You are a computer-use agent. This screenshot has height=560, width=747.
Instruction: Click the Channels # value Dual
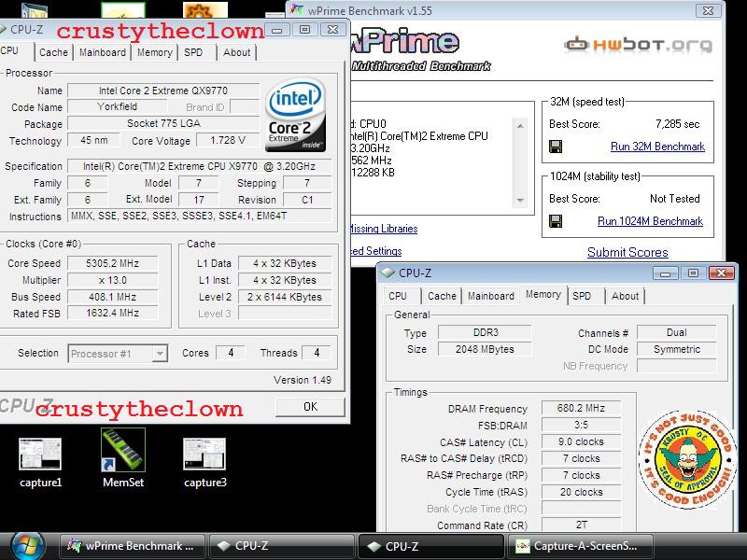[676, 332]
